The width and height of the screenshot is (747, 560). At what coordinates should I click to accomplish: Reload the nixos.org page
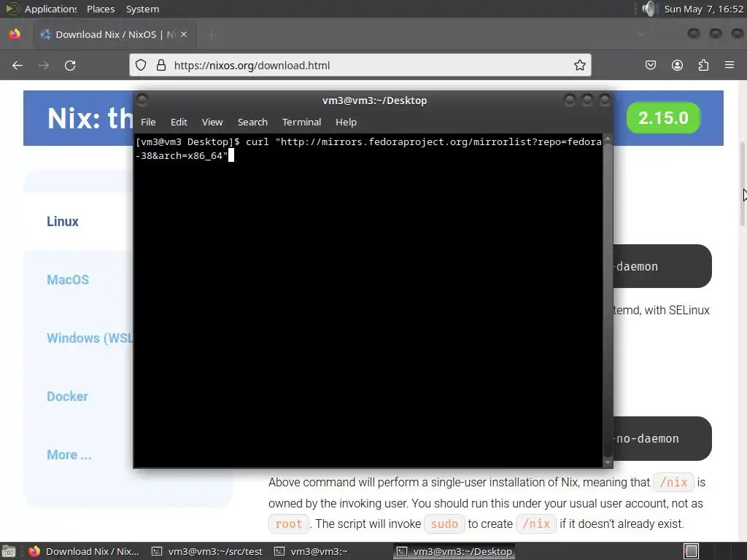(70, 65)
